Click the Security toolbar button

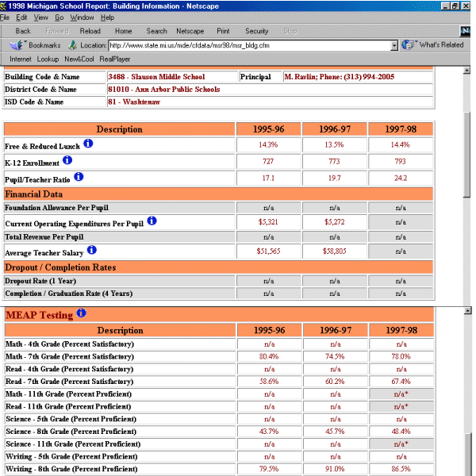click(x=256, y=31)
